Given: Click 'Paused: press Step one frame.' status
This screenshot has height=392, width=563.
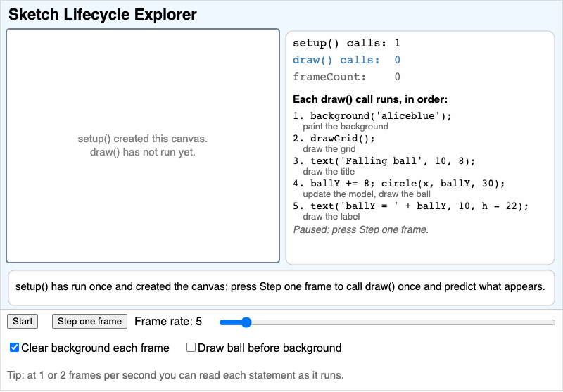Looking at the screenshot, I should click(361, 229).
